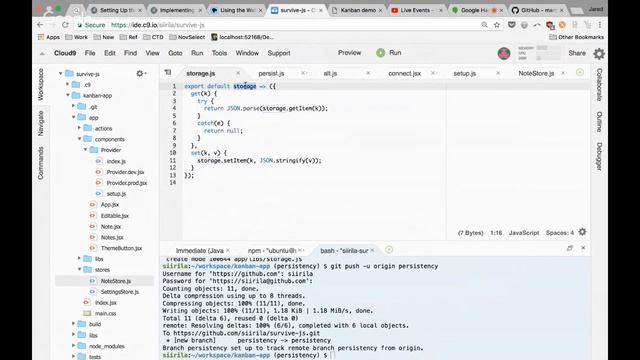Open the file tree settings gear
The width and height of the screenshot is (640, 360).
click(140, 73)
